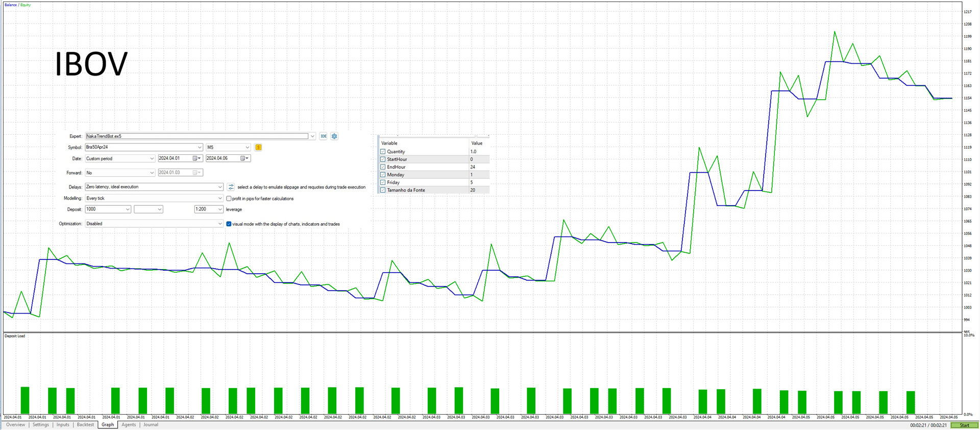Click the EndHour value 24 cell
The width and height of the screenshot is (980, 430).
pyautogui.click(x=479, y=167)
